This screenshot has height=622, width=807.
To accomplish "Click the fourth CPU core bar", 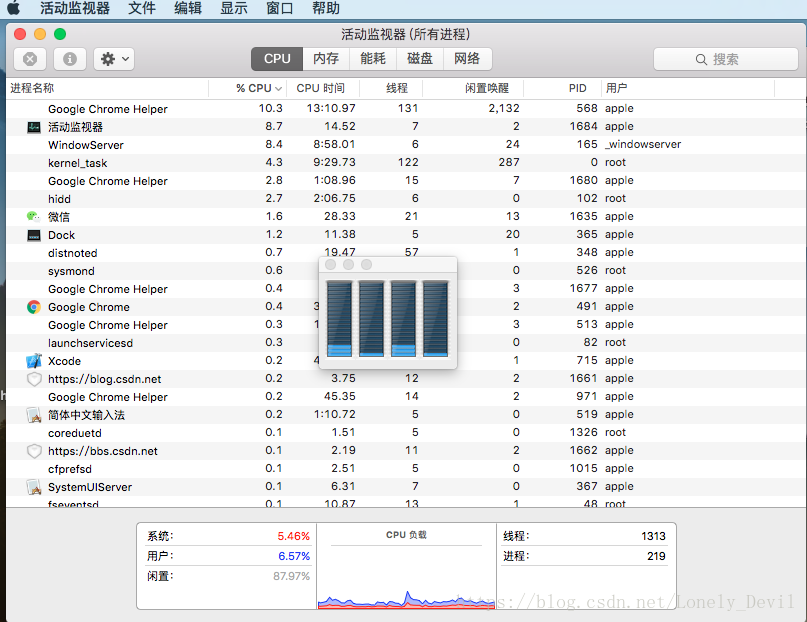I will tap(436, 318).
